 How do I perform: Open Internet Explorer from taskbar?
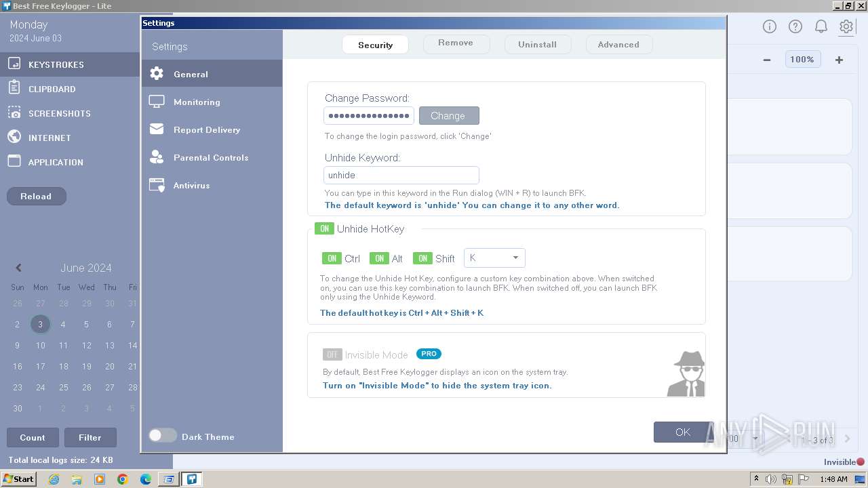(54, 479)
